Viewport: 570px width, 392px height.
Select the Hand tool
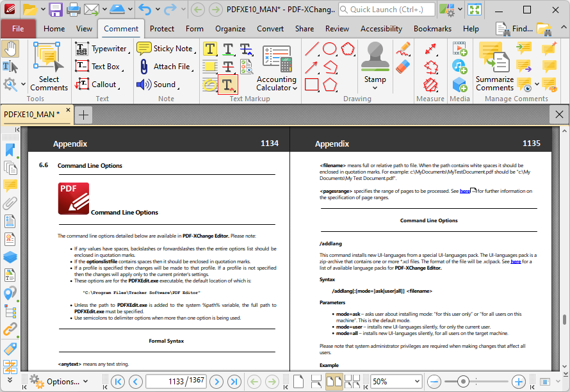pyautogui.click(x=10, y=49)
